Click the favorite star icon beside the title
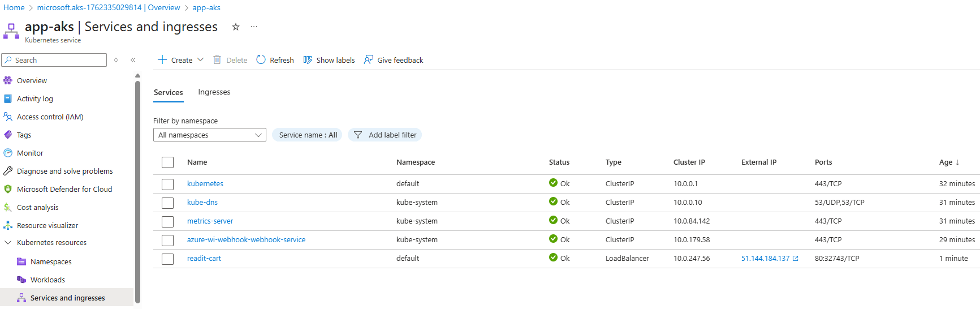The height and width of the screenshot is (309, 980). pyautogui.click(x=236, y=27)
